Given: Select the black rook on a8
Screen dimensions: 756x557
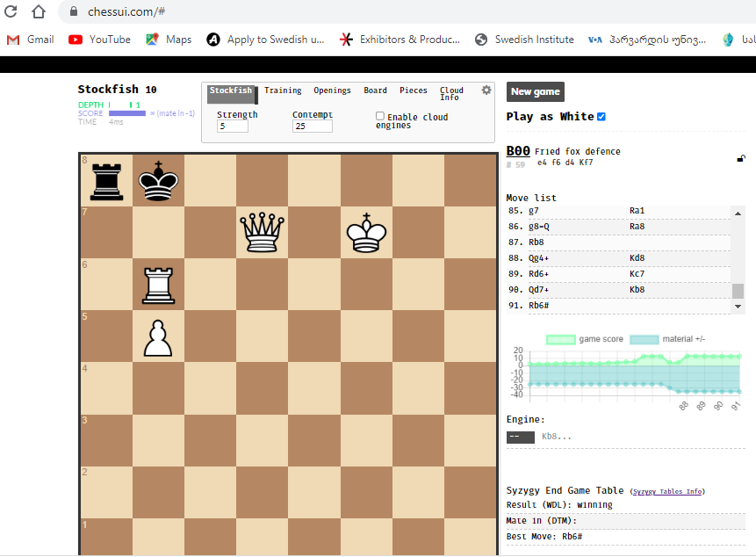Looking at the screenshot, I should [106, 181].
